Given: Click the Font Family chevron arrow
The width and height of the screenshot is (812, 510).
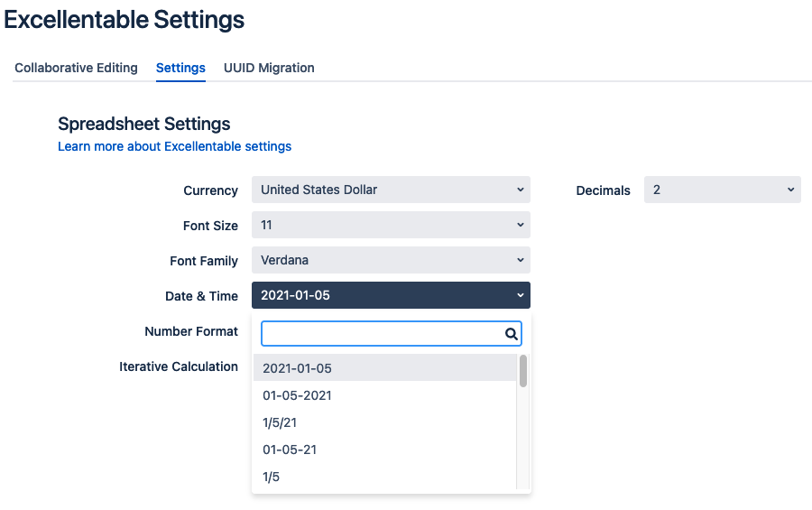Looking at the screenshot, I should tap(521, 260).
